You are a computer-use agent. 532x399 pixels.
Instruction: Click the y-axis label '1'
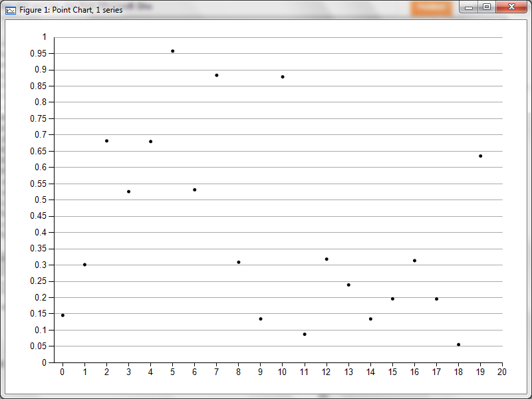point(45,37)
